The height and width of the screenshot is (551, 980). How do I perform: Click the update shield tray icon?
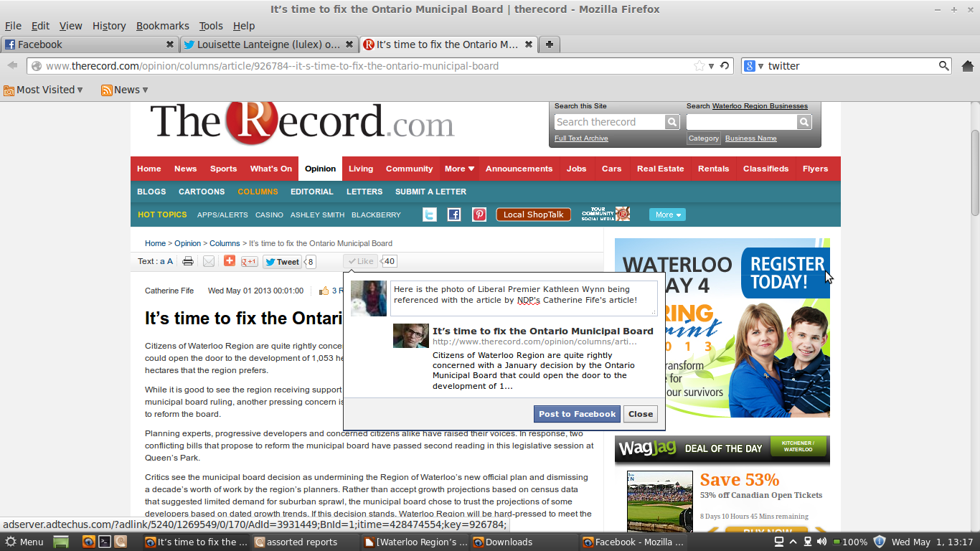coord(879,542)
